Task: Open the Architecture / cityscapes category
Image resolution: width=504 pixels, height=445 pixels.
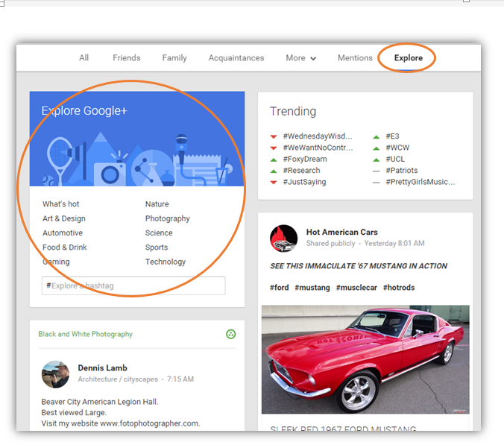Action: pos(118,379)
